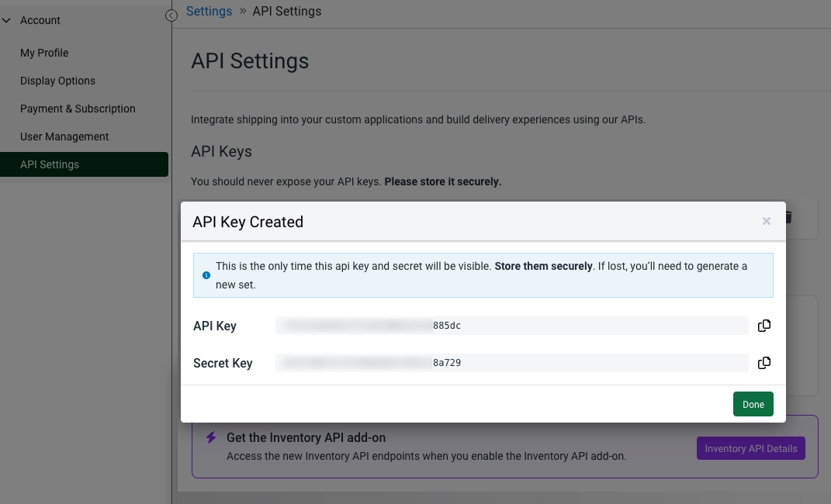Viewport: 831px width, 504px height.
Task: Click the API Key field
Action: point(512,326)
